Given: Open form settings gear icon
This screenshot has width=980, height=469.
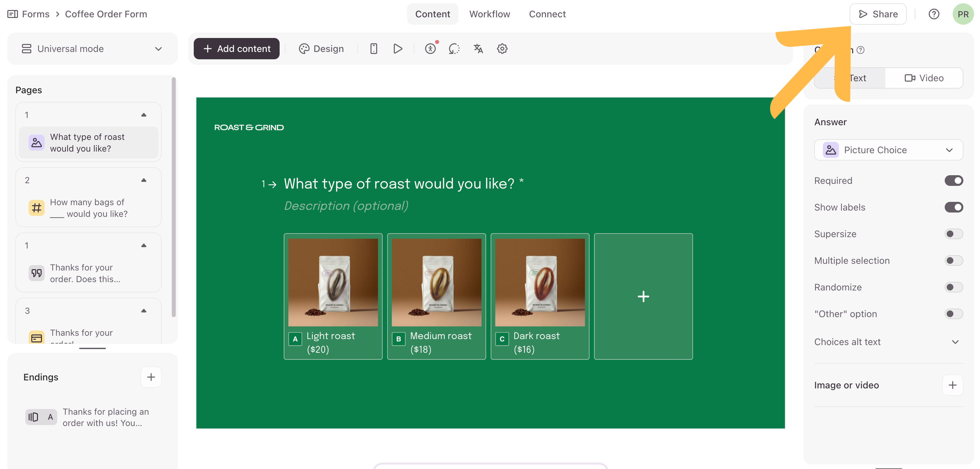Looking at the screenshot, I should point(502,49).
